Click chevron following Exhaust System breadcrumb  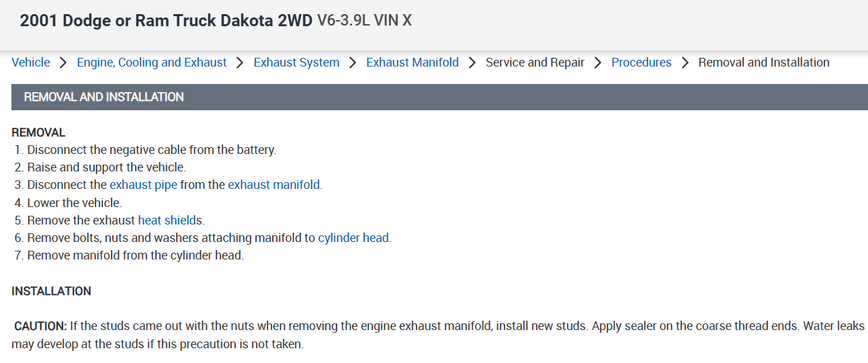pos(353,63)
